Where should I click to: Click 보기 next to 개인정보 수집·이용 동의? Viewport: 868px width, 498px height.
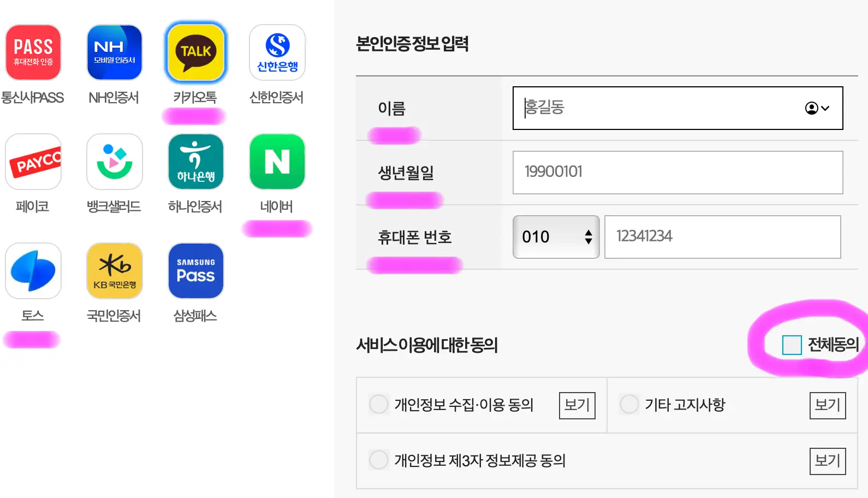coord(576,405)
